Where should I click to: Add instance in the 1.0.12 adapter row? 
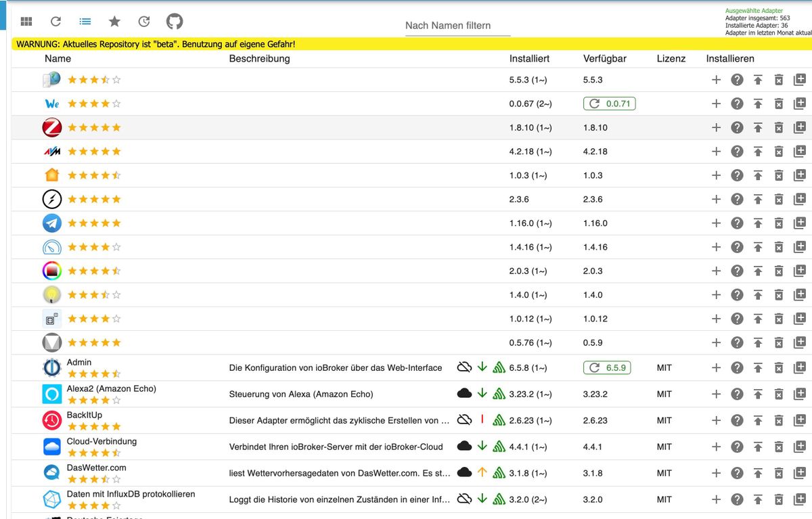717,319
